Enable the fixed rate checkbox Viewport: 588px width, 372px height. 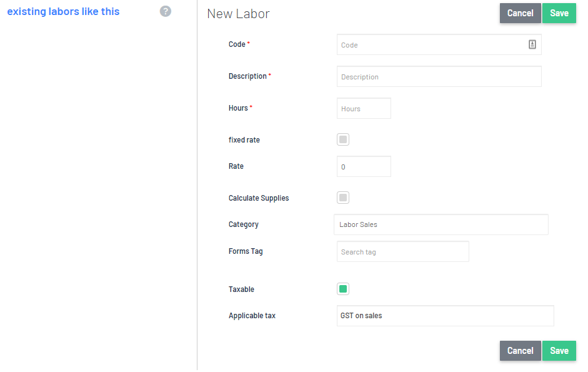343,139
